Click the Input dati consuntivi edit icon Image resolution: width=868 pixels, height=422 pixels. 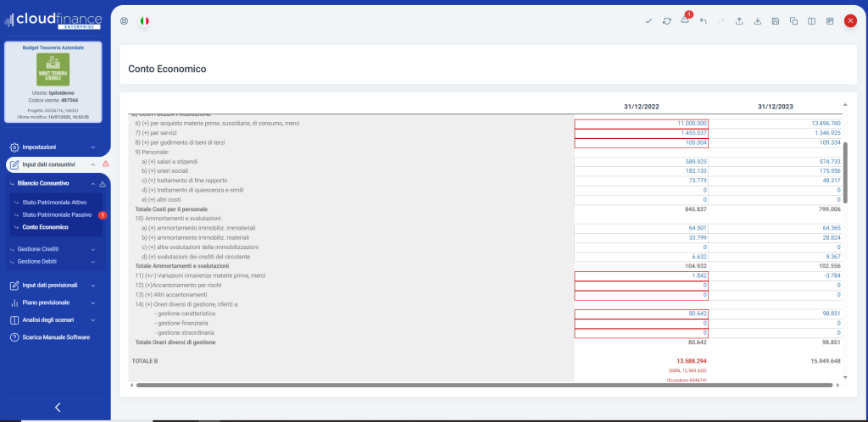[x=15, y=164]
